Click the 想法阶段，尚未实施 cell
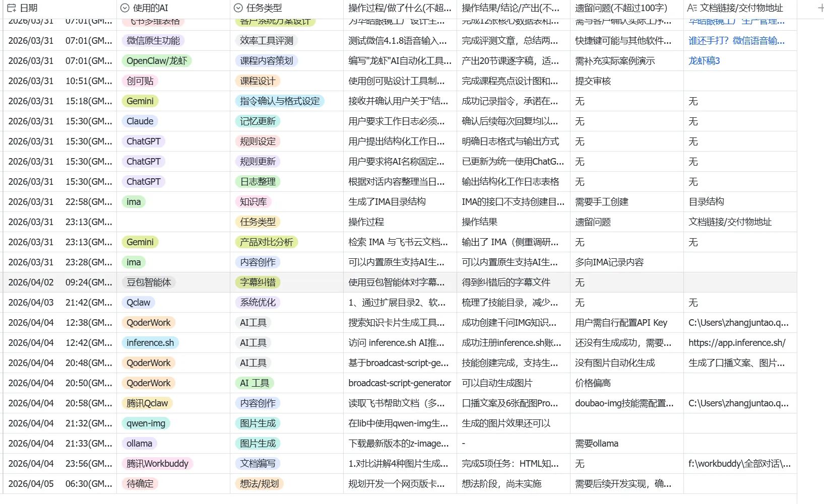The height and width of the screenshot is (504, 824). (514, 484)
